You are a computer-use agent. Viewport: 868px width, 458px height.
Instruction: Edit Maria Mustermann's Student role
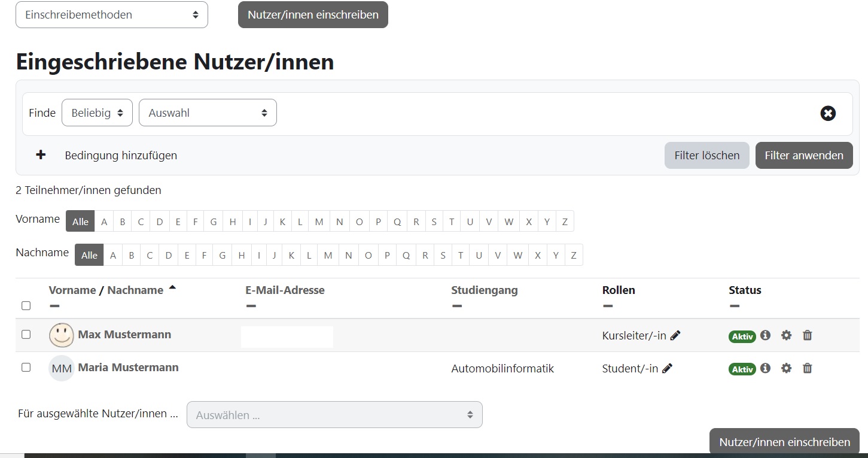tap(668, 368)
